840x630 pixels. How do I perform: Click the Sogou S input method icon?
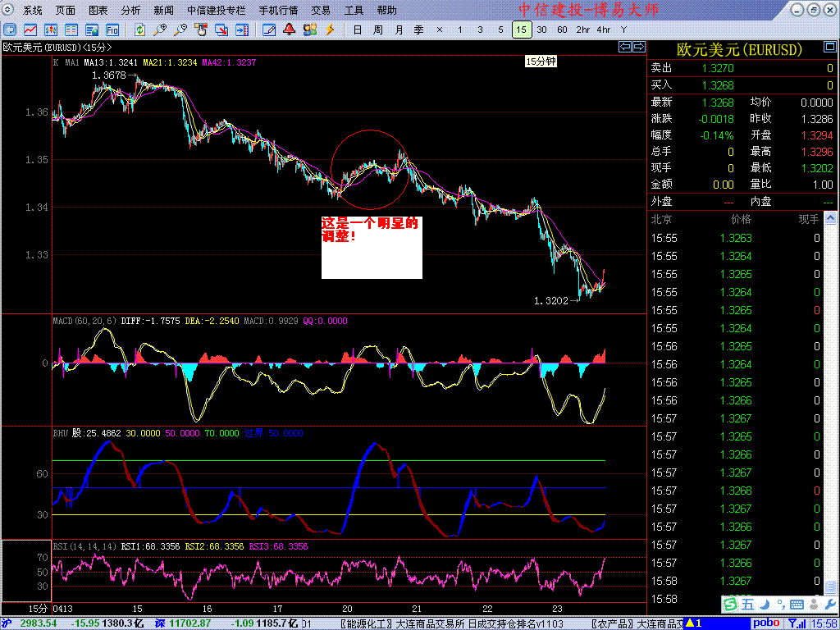tap(729, 605)
